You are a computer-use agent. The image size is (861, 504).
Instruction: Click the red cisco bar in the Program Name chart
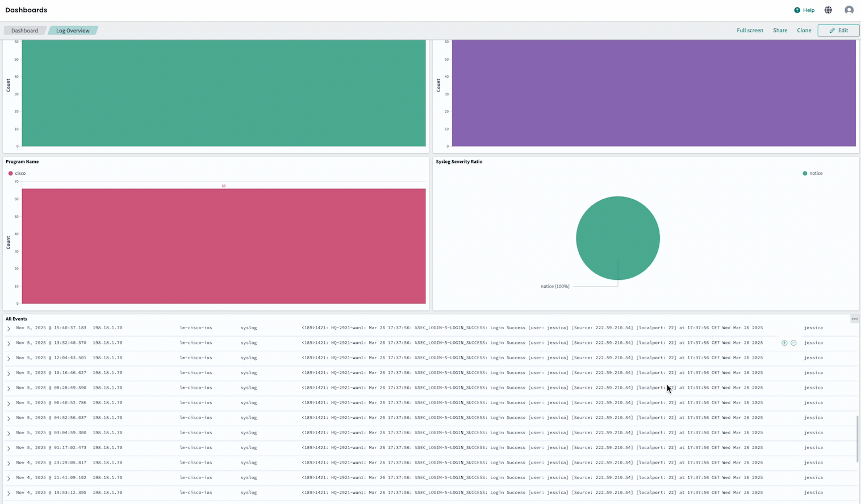[x=224, y=246]
